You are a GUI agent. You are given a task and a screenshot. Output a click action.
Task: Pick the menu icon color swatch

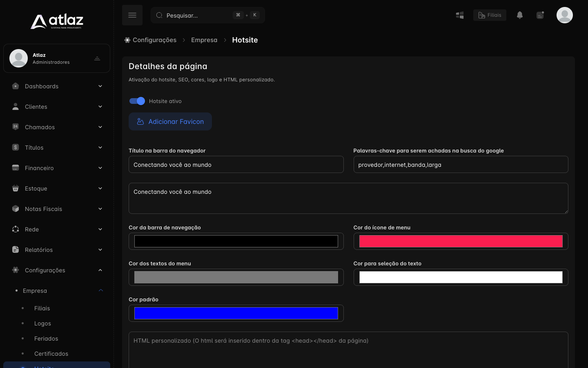pyautogui.click(x=461, y=241)
